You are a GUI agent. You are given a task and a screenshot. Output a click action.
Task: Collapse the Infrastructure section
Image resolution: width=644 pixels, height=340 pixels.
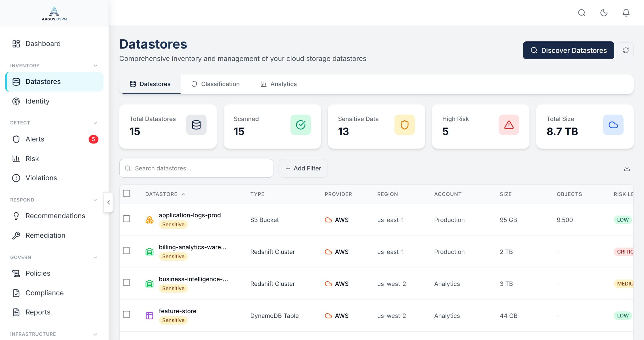point(95,334)
